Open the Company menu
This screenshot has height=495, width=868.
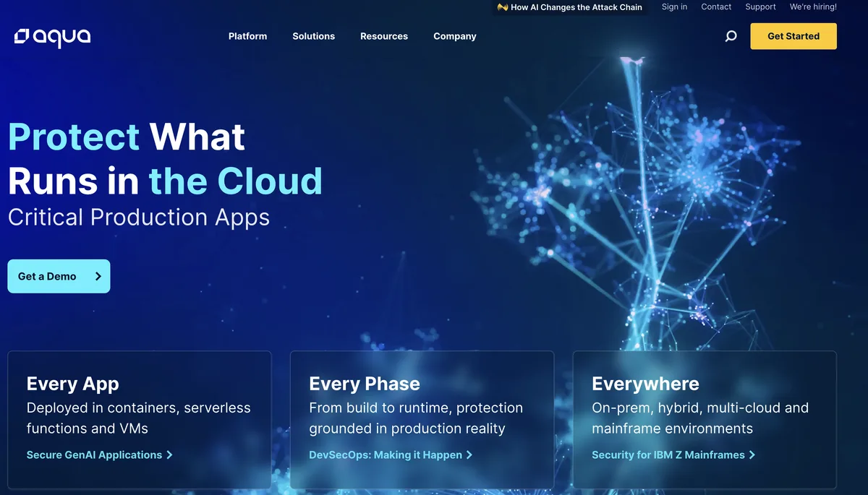pyautogui.click(x=455, y=36)
